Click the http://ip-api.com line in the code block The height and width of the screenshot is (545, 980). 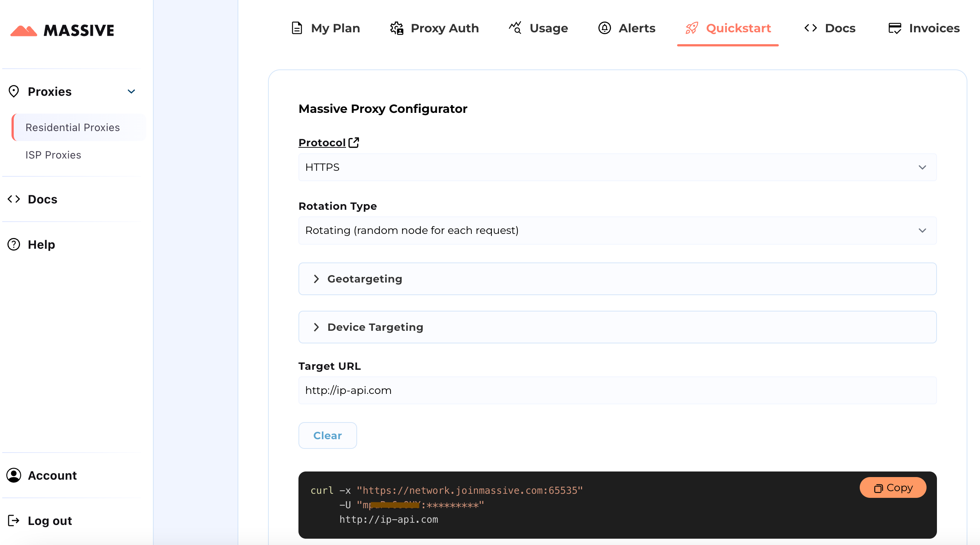coord(388,519)
